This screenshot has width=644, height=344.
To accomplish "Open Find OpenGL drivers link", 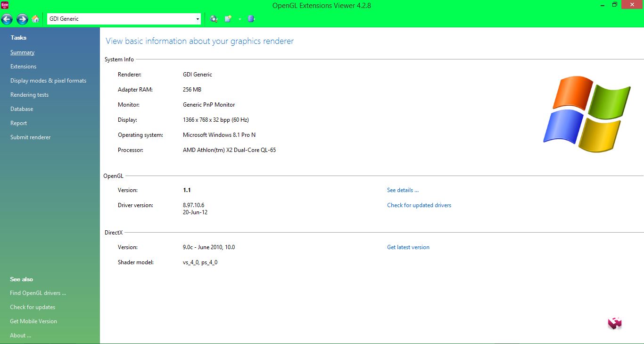I will coord(38,293).
